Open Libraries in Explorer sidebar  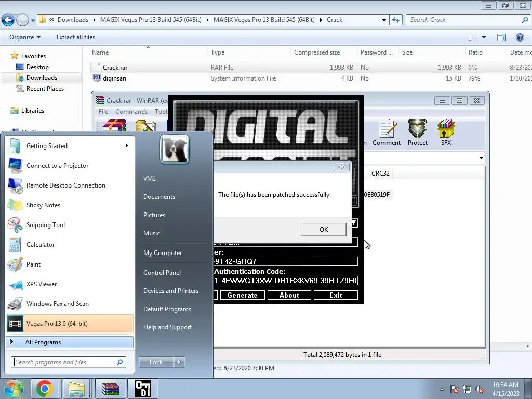coord(33,111)
